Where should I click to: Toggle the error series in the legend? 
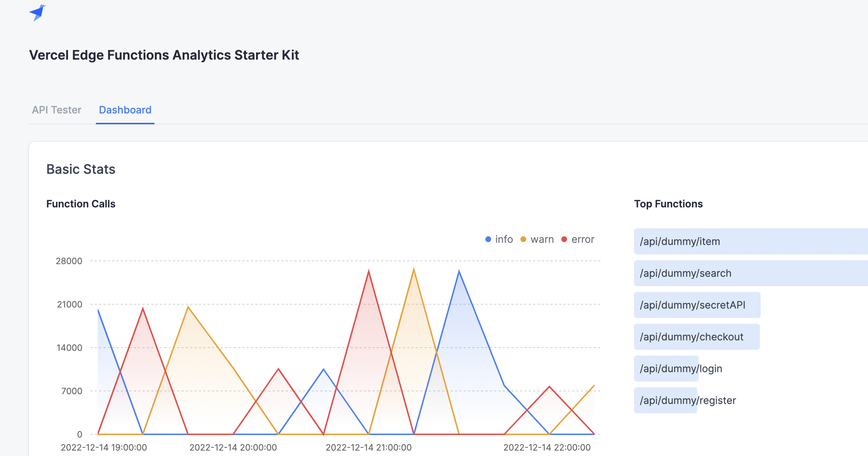(x=583, y=239)
